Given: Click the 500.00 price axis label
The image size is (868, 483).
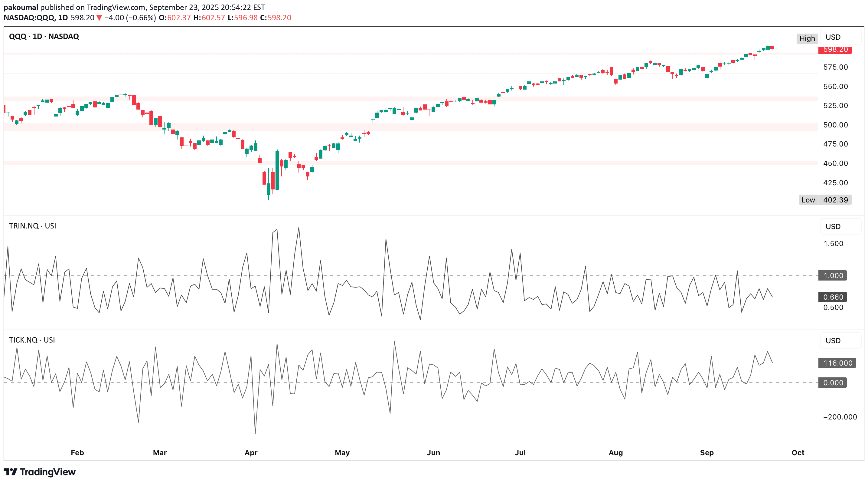Looking at the screenshot, I should pos(835,125).
